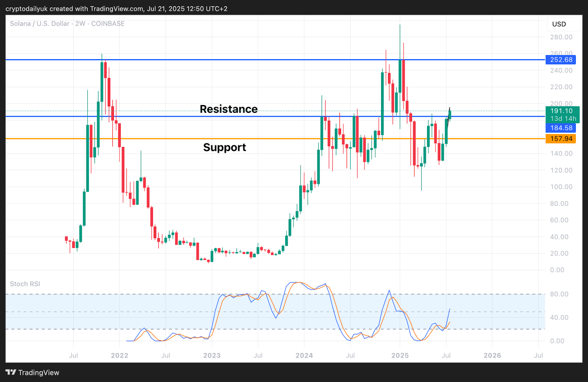Image resolution: width=588 pixels, height=382 pixels.
Task: Click the 220.00 price axis label
Action: pyautogui.click(x=561, y=87)
